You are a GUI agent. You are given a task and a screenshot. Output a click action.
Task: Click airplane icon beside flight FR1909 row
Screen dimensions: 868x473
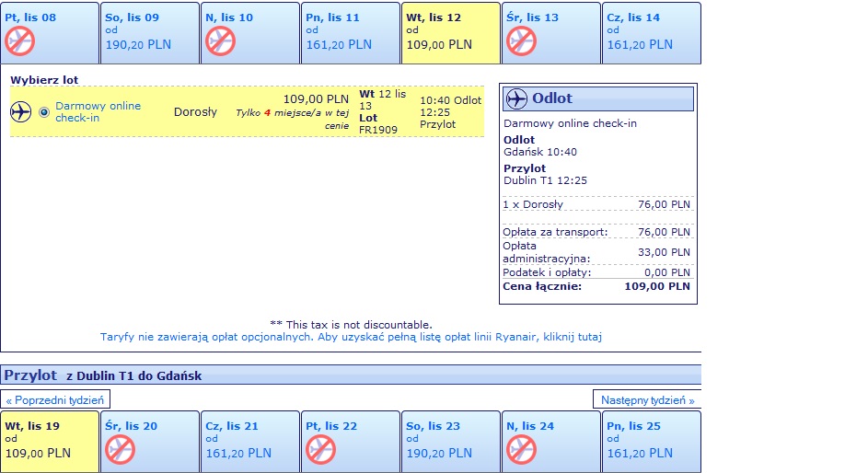pyautogui.click(x=21, y=111)
